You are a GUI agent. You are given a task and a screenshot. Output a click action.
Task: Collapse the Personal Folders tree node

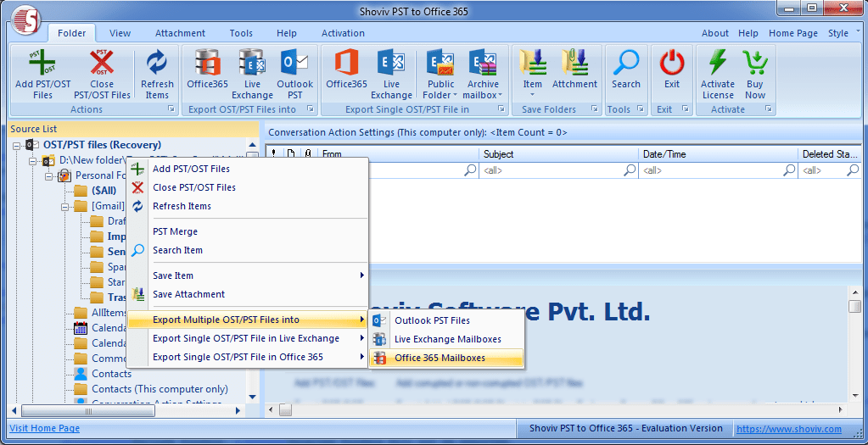tap(48, 175)
